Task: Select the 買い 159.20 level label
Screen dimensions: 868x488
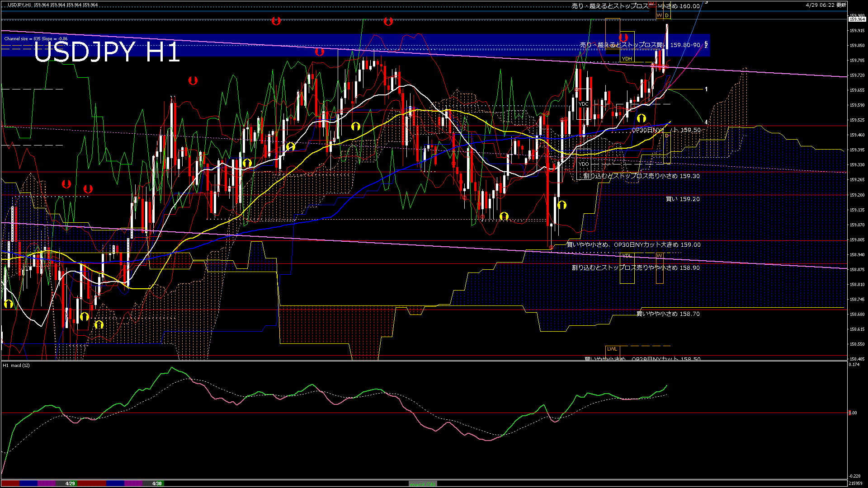Action: [x=682, y=199]
